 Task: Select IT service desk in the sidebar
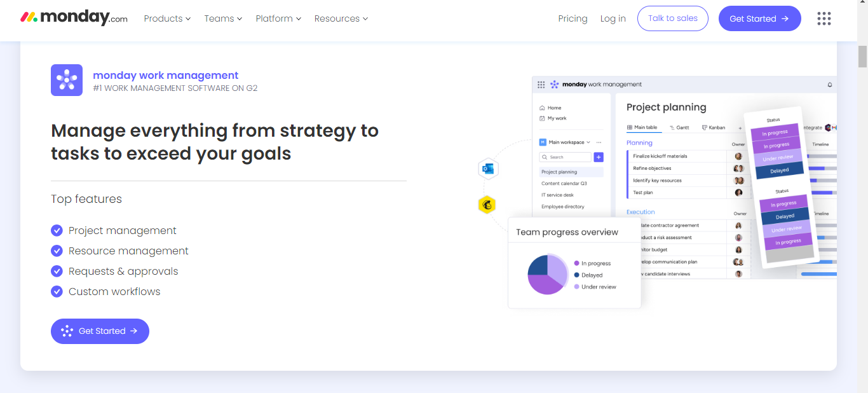point(557,195)
